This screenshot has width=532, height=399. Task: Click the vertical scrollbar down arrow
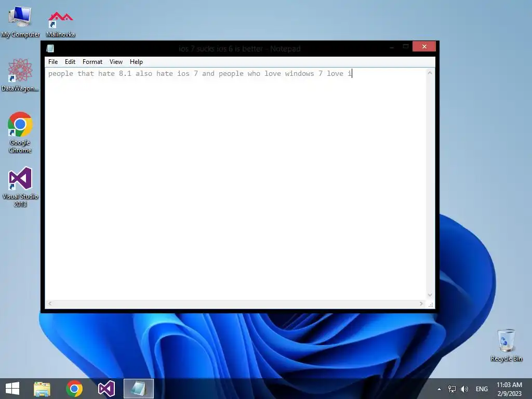(430, 295)
